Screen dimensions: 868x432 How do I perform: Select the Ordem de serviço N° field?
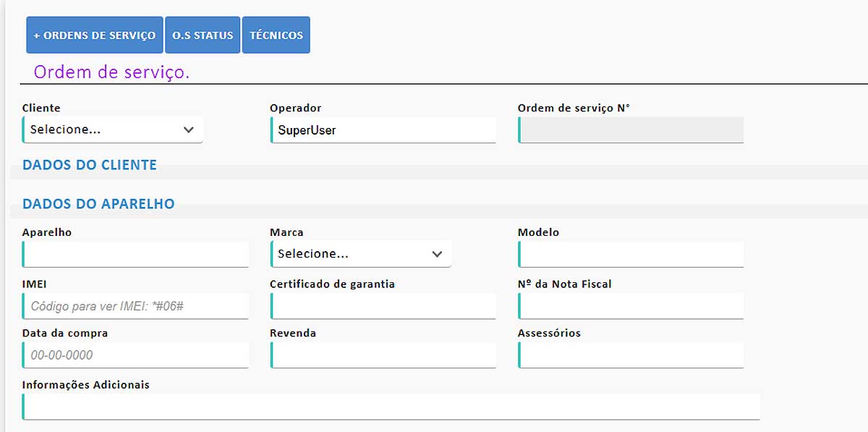coord(629,129)
